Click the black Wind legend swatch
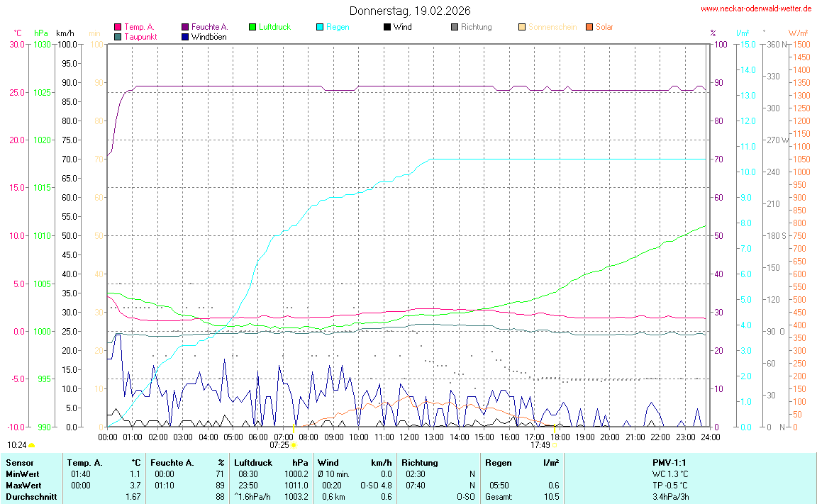 387,28
